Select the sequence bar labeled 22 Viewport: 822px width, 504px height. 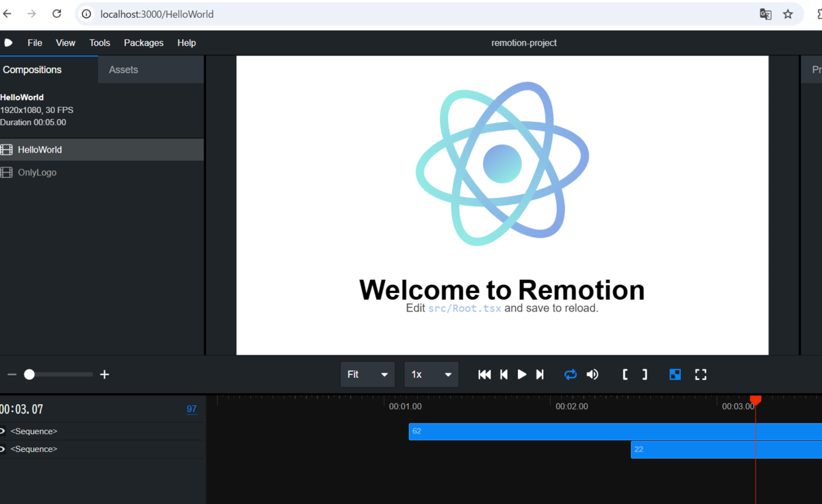coord(726,449)
